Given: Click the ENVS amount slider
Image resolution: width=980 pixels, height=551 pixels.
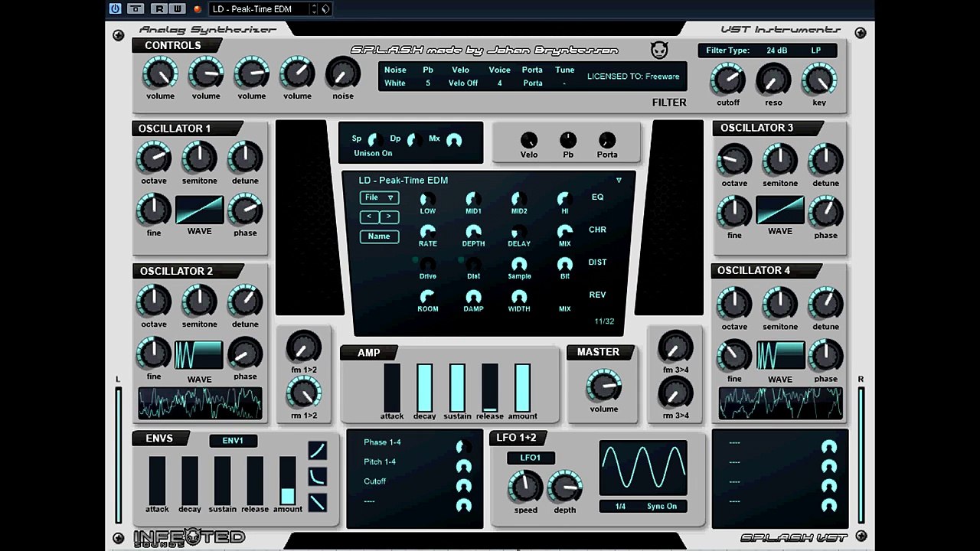Looking at the screenshot, I should (287, 480).
